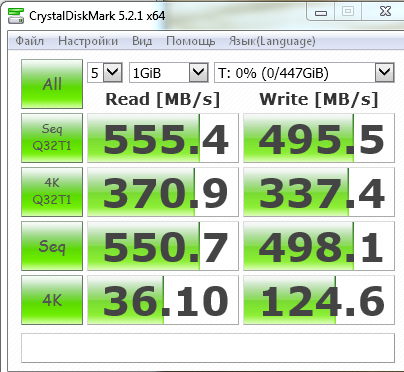
Task: Start the Seq Q32T1 benchmark test
Action: pyautogui.click(x=52, y=138)
